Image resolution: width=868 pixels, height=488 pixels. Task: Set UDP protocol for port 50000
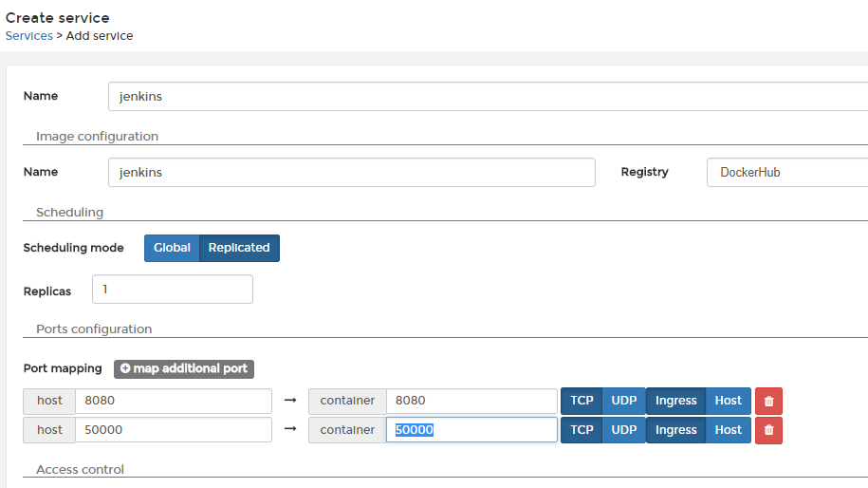coord(623,430)
